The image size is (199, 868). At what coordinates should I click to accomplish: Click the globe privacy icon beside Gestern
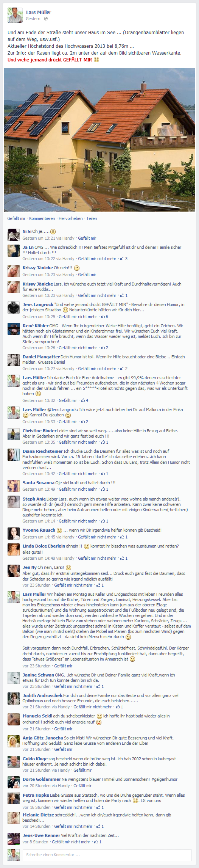pos(46,19)
